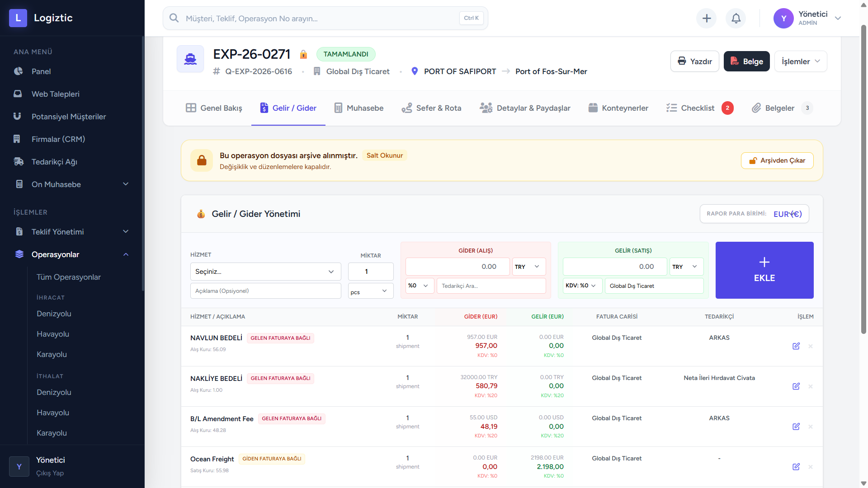Edit the B/L Amendment Fee row

tap(796, 427)
